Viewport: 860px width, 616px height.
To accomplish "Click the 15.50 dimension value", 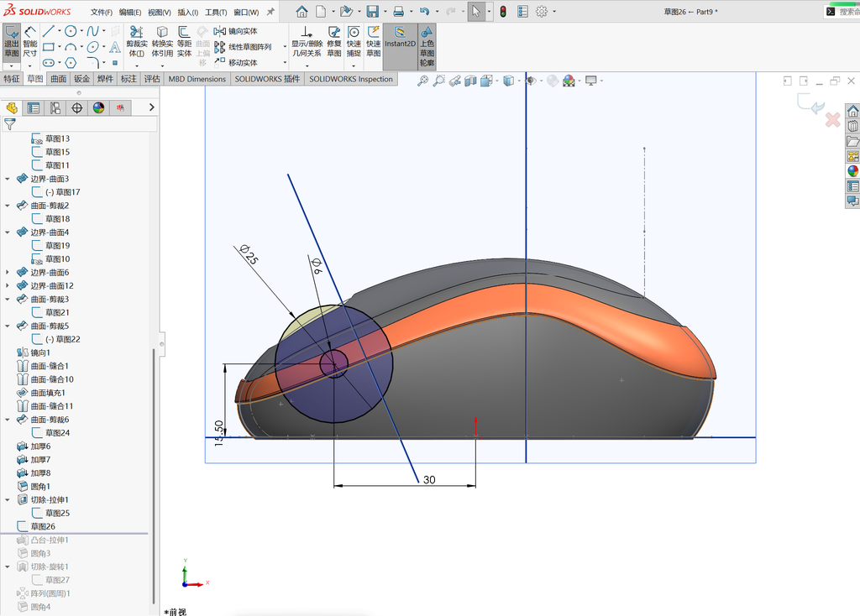I will point(219,433).
